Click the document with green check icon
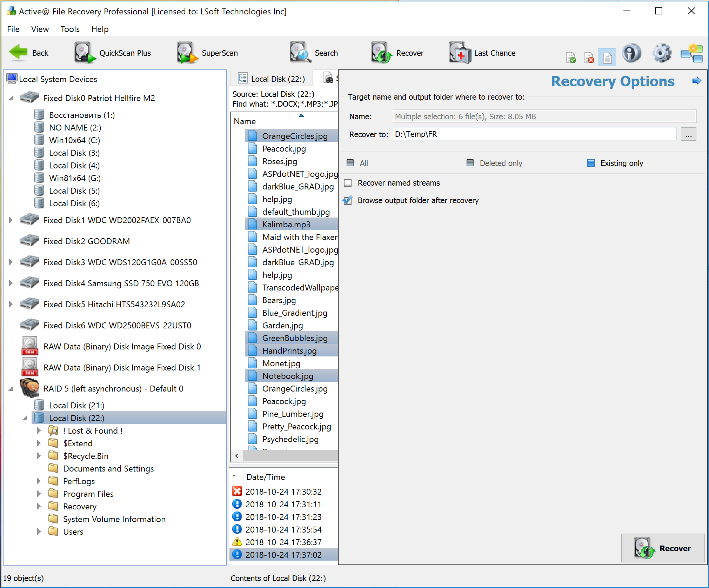The image size is (709, 588). pyautogui.click(x=571, y=58)
